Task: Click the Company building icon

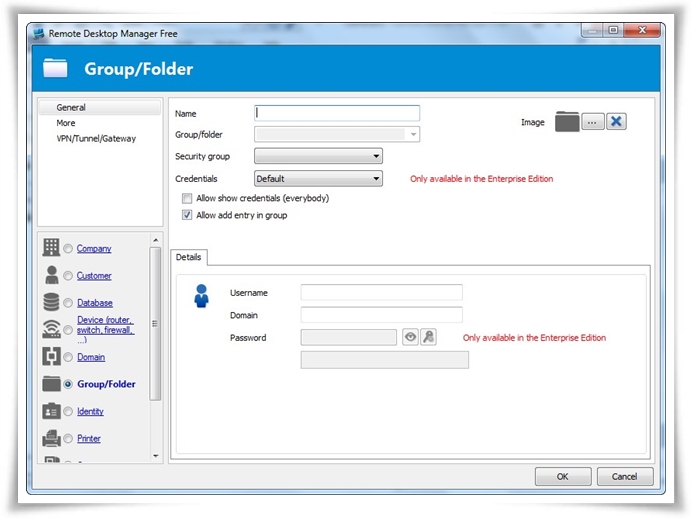Action: click(51, 247)
